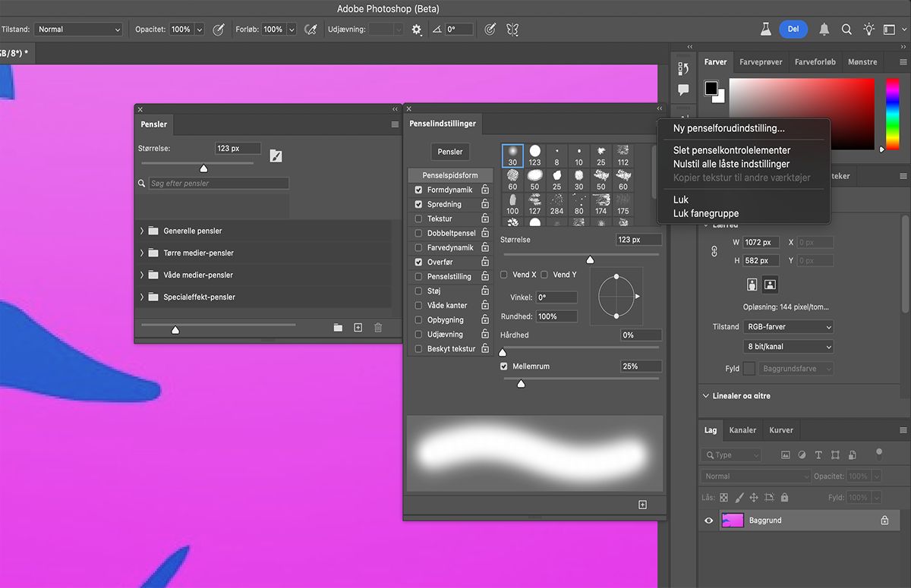Open the notifications bell
Image resolution: width=911 pixels, height=588 pixels.
click(824, 30)
